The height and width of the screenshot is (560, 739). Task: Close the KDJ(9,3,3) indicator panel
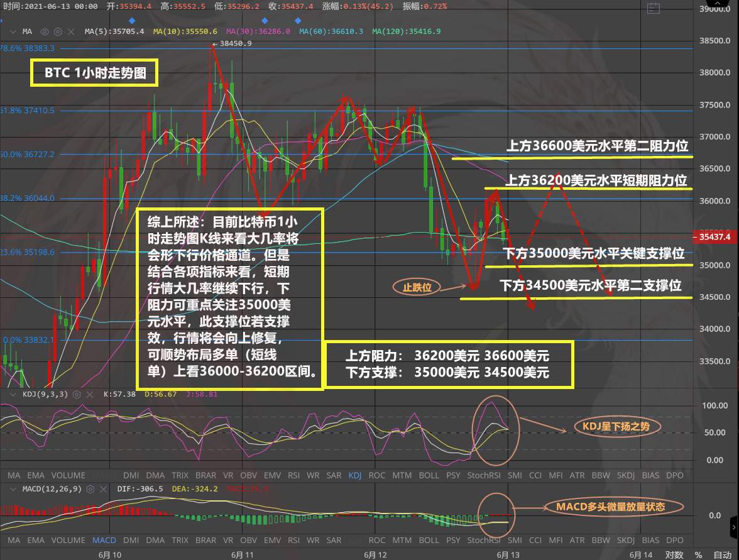[89, 394]
